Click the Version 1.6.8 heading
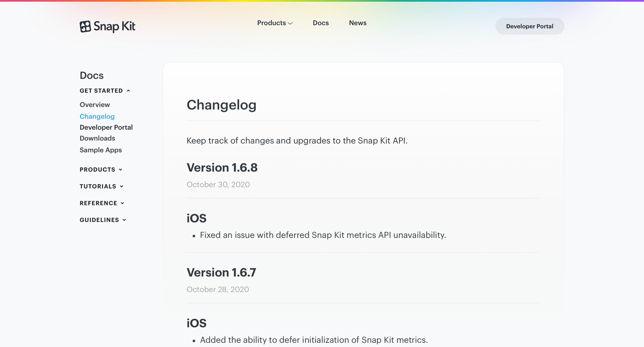 coord(222,168)
